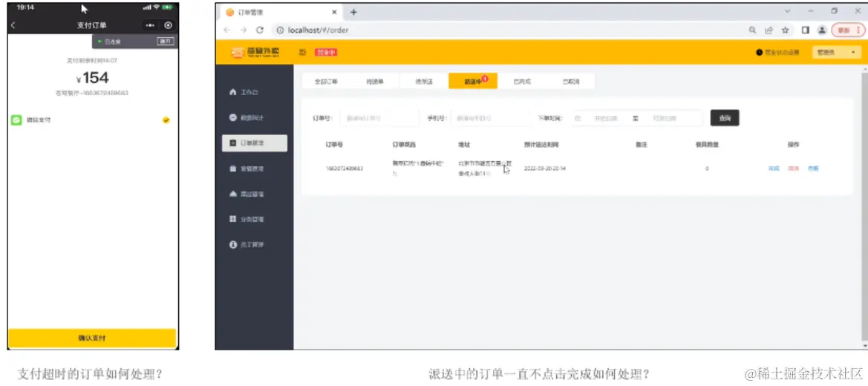This screenshot has height=386, width=868.
Task: Open the three-dot mini-program menu
Action: click(x=151, y=25)
